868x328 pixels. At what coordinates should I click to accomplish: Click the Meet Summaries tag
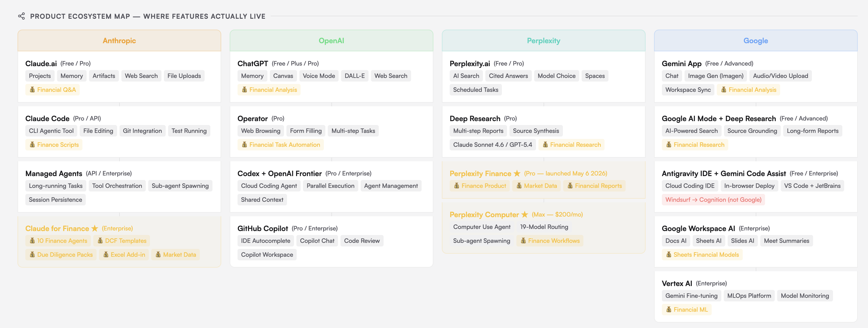click(787, 241)
